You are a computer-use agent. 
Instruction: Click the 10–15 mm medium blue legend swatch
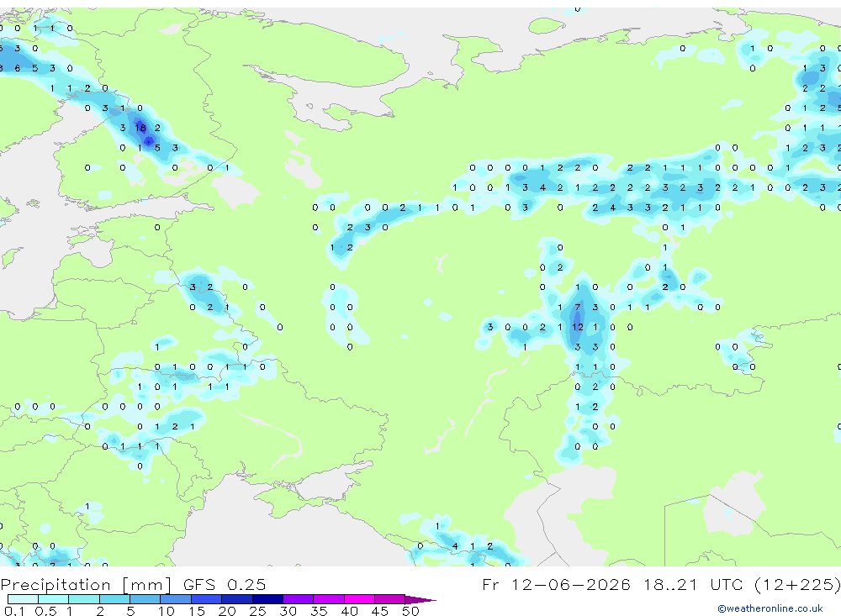coord(176,599)
